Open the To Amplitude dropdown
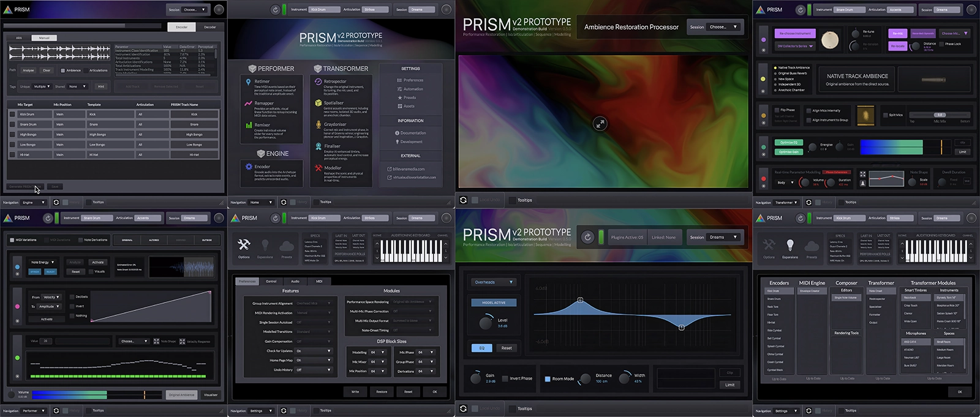 [49, 306]
